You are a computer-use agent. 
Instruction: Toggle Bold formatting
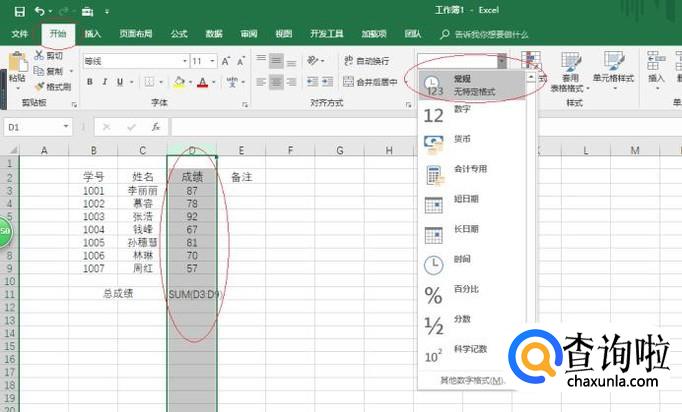[x=90, y=82]
